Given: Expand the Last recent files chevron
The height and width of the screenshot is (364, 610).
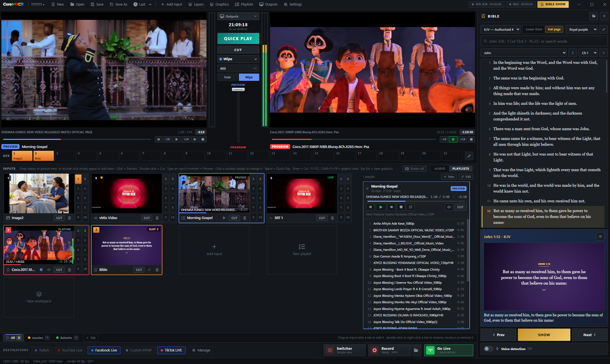Looking at the screenshot, I should [150, 4].
